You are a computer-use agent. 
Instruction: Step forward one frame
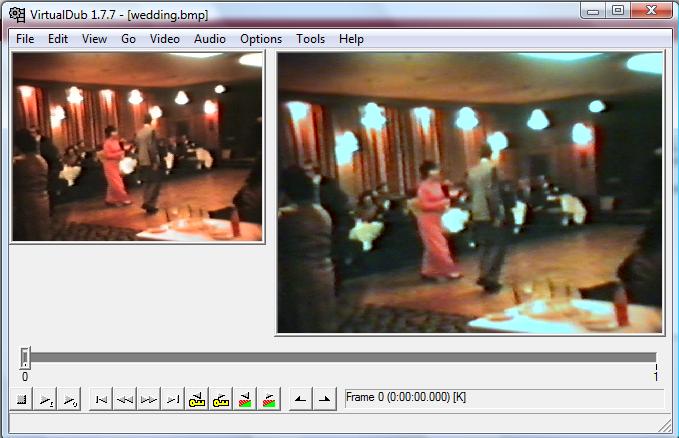149,399
